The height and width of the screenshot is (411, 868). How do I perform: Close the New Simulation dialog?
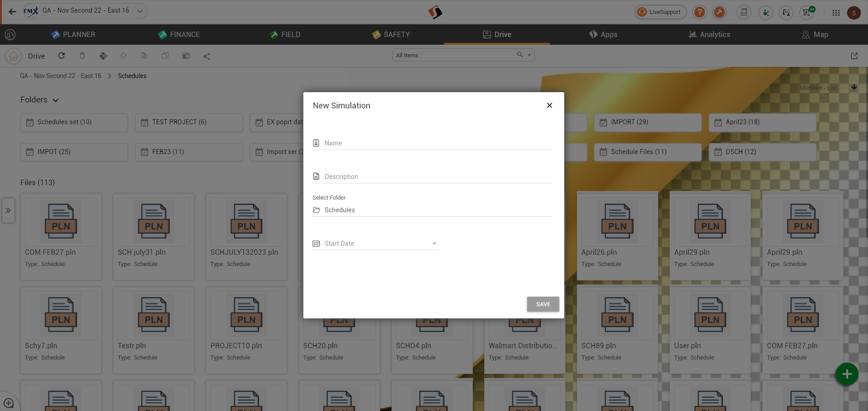[x=549, y=105]
